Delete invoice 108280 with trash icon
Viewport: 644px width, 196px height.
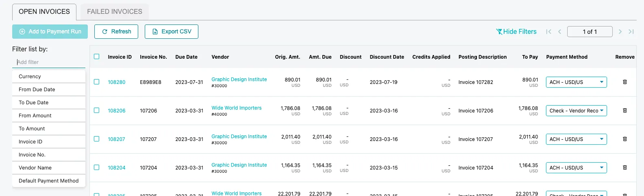[x=625, y=82]
